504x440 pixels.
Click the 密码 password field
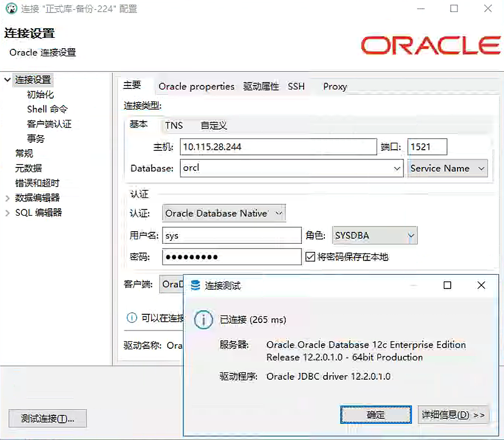(x=232, y=257)
